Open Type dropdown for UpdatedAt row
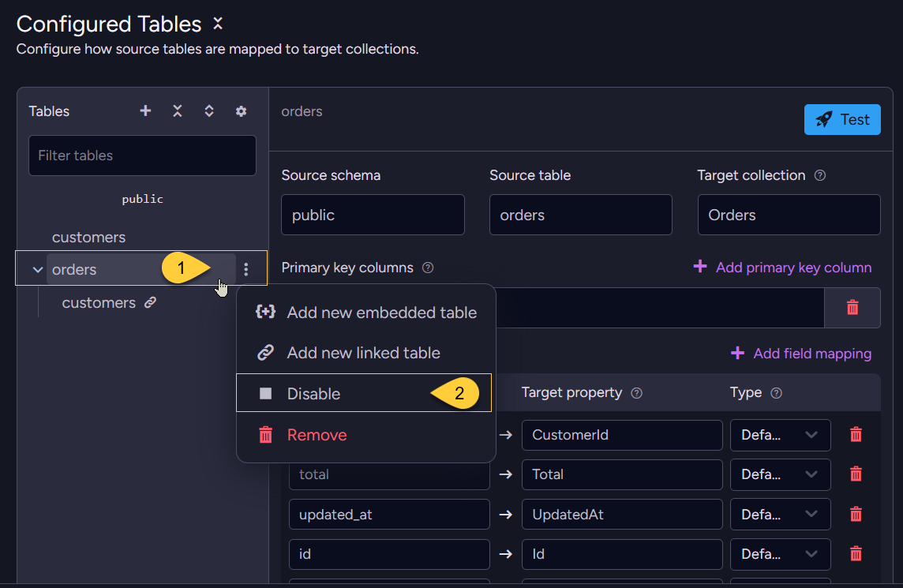903x588 pixels. pyautogui.click(x=781, y=515)
